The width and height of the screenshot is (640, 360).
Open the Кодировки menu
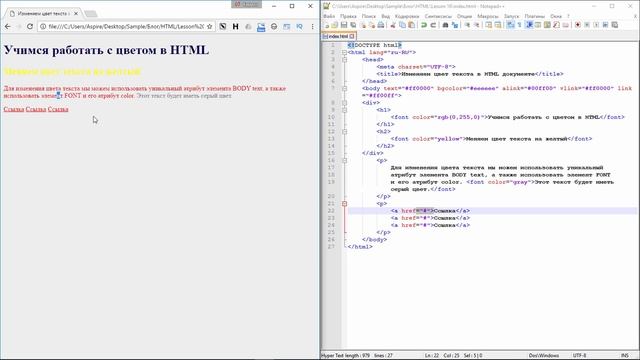[x=407, y=16]
